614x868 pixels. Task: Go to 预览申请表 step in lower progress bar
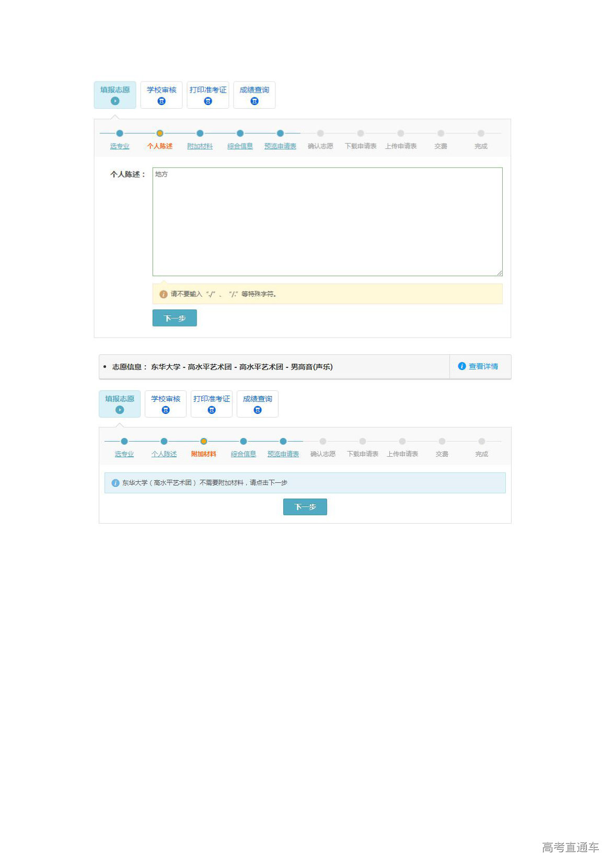(x=283, y=454)
